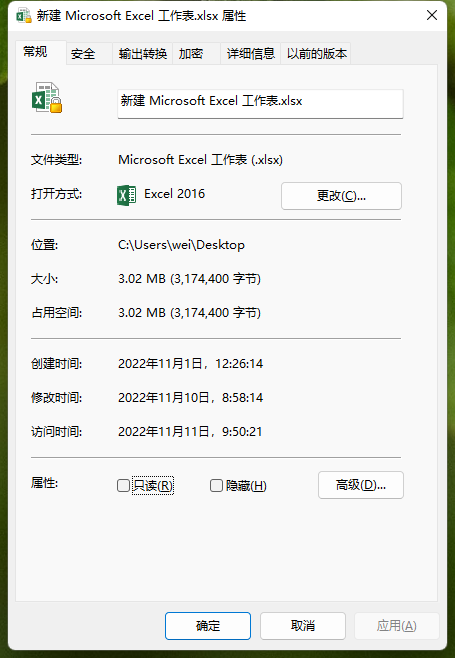Close the properties dialog window
Image resolution: width=455 pixels, height=658 pixels.
coord(432,16)
